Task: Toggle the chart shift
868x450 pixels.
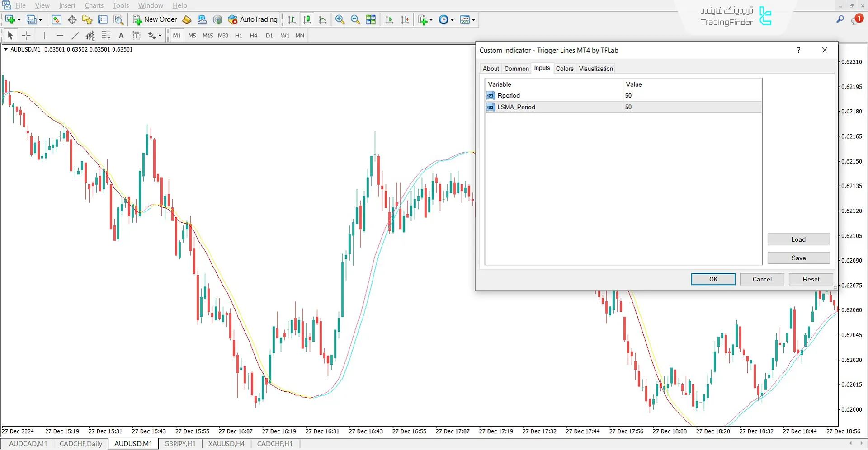Action: pos(405,19)
